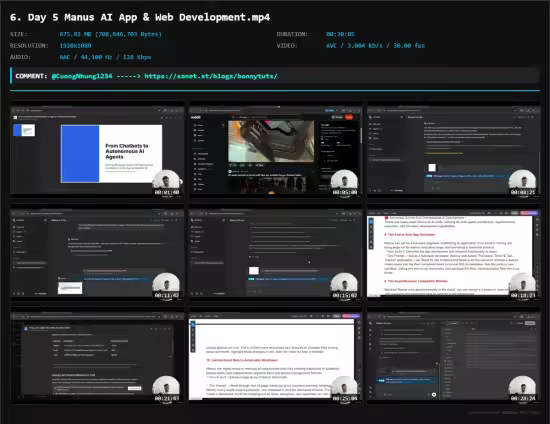Click the blue toolbar icon left of the 00:18:23 document
The width and height of the screenshot is (550, 424).
[371, 221]
